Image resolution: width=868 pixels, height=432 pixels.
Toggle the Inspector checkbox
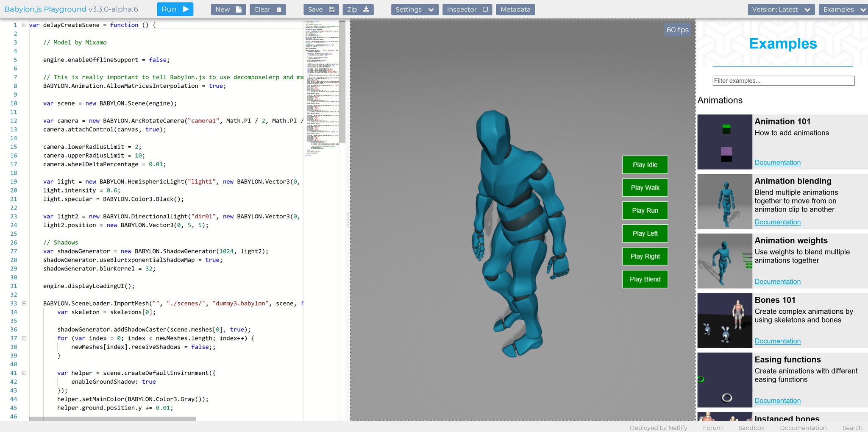click(x=485, y=9)
